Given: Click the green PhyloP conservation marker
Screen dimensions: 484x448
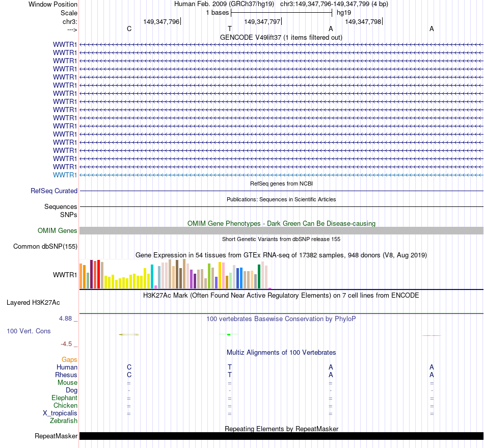Looking at the screenshot, I should click(229, 334).
